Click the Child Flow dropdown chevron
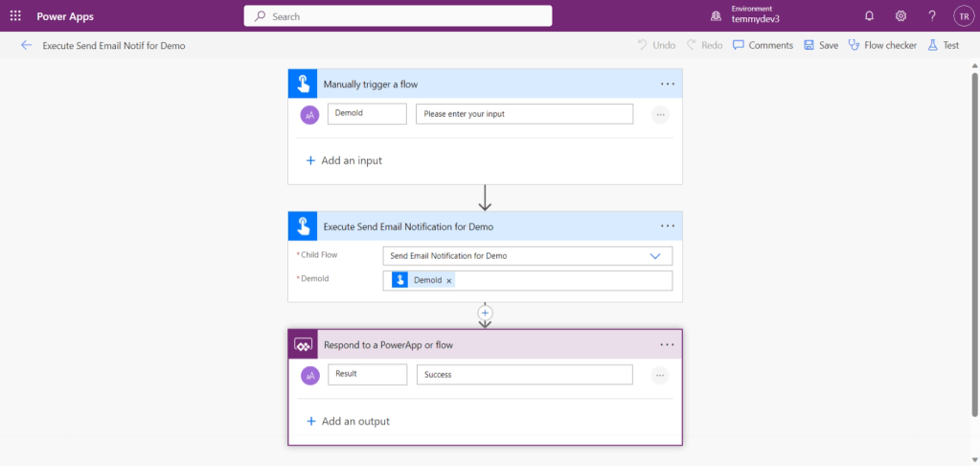Screen dimensions: 980x466 click(x=655, y=256)
